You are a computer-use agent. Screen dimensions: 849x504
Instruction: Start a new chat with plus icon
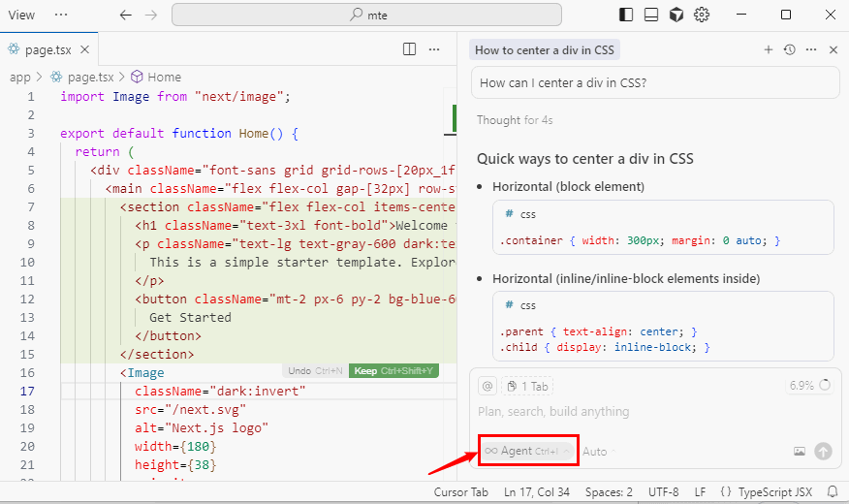pyautogui.click(x=769, y=49)
